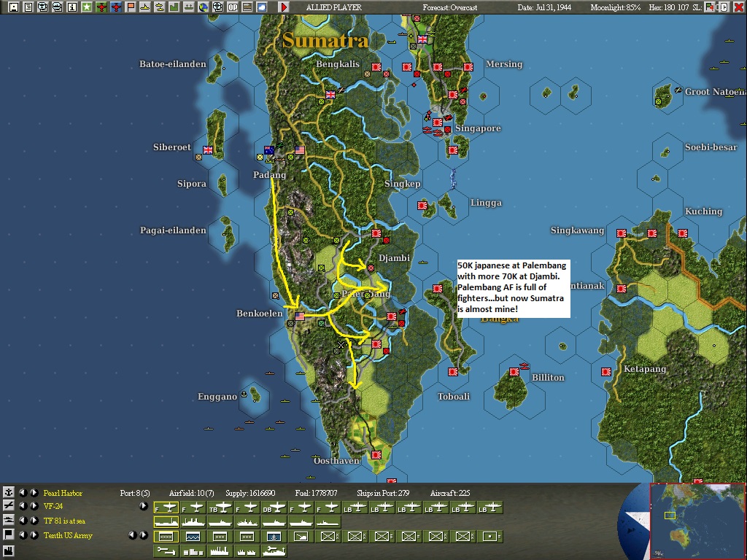Click the world minimap thumbnail
This screenshot has width=747, height=560.
pyautogui.click(x=697, y=521)
